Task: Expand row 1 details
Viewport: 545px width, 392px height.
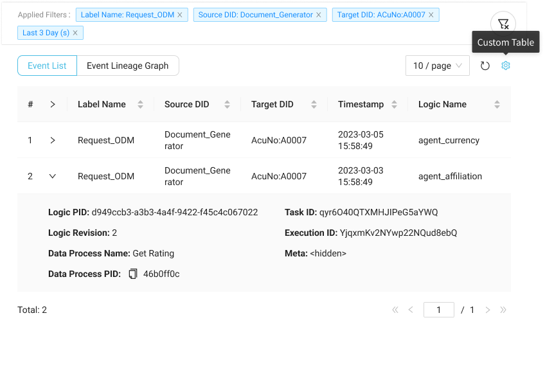Action: tap(53, 140)
